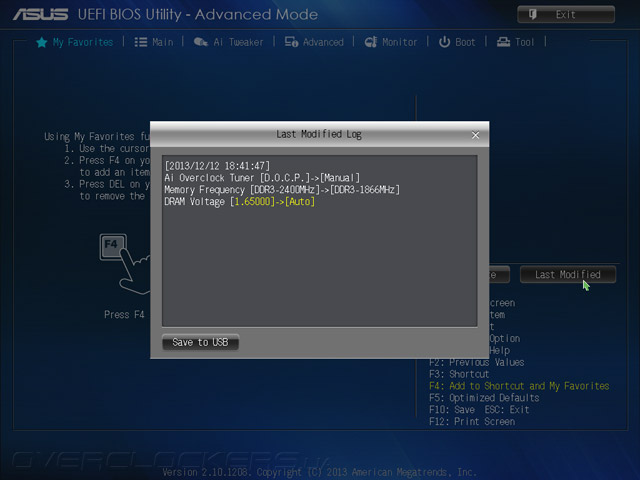The width and height of the screenshot is (640, 480).
Task: Click the UEFI BIOS Utility - Advanced Mode title
Action: [198, 15]
